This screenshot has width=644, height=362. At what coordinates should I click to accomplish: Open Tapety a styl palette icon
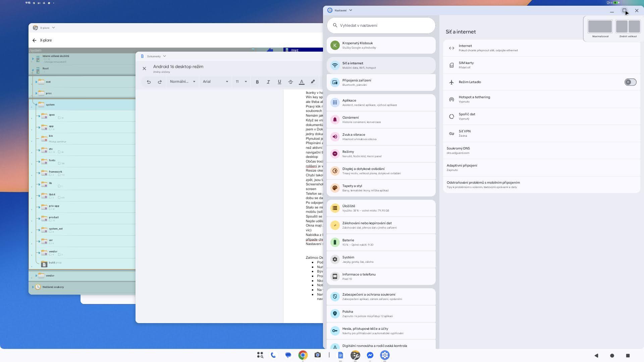(x=335, y=188)
